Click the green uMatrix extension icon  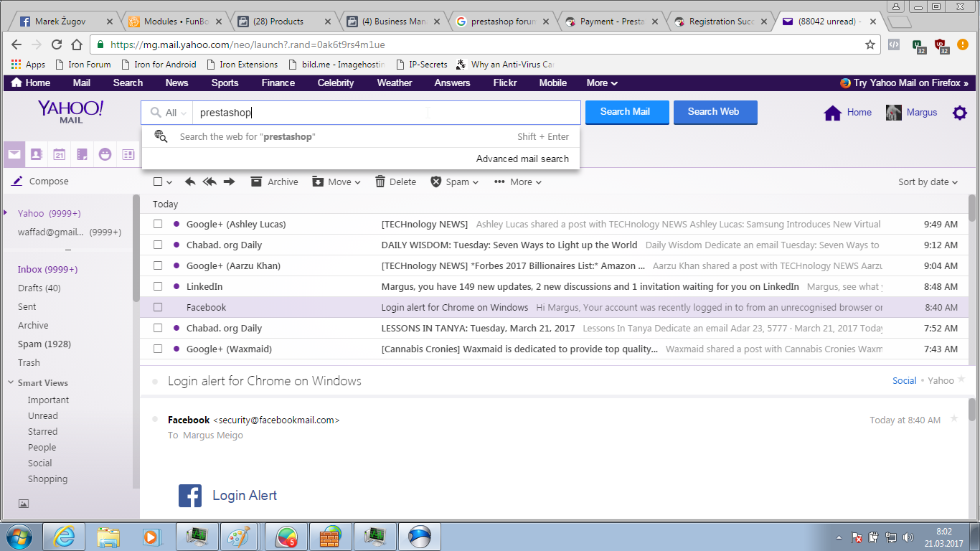pos(919,45)
